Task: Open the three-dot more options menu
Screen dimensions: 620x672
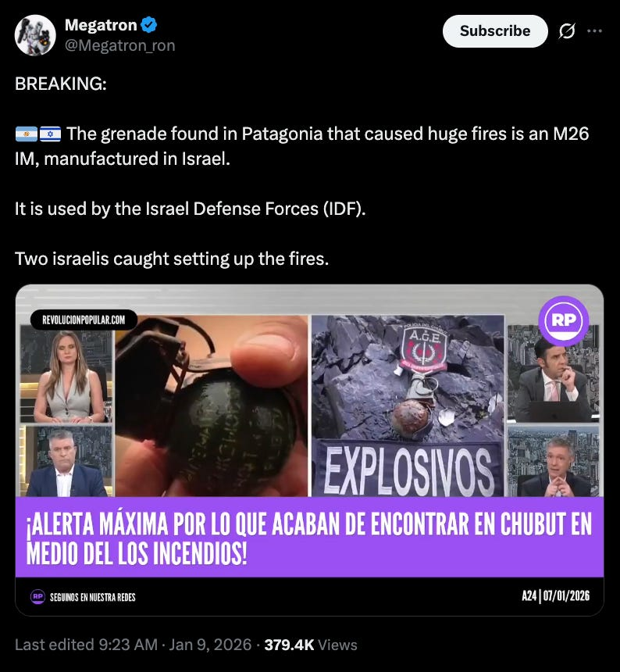Action: coord(594,30)
